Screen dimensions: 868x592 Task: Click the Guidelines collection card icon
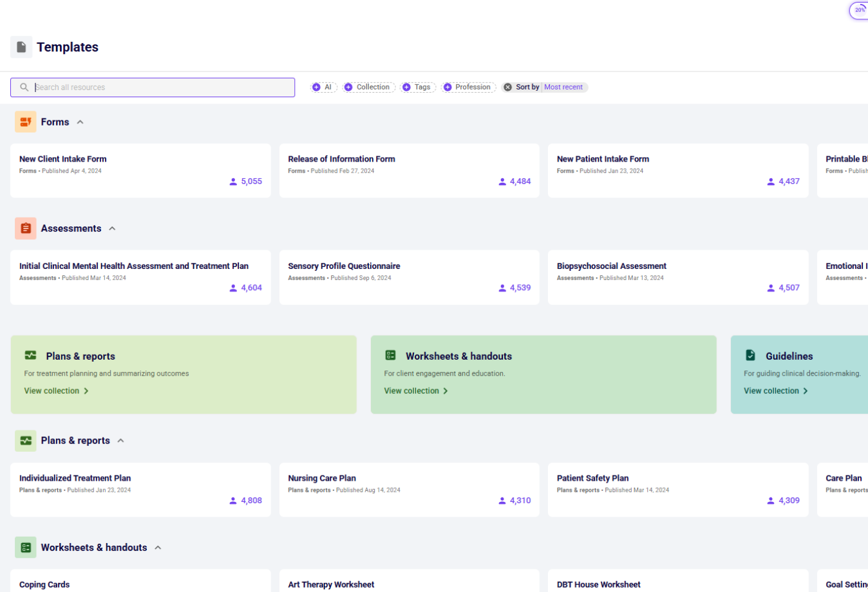coord(750,355)
